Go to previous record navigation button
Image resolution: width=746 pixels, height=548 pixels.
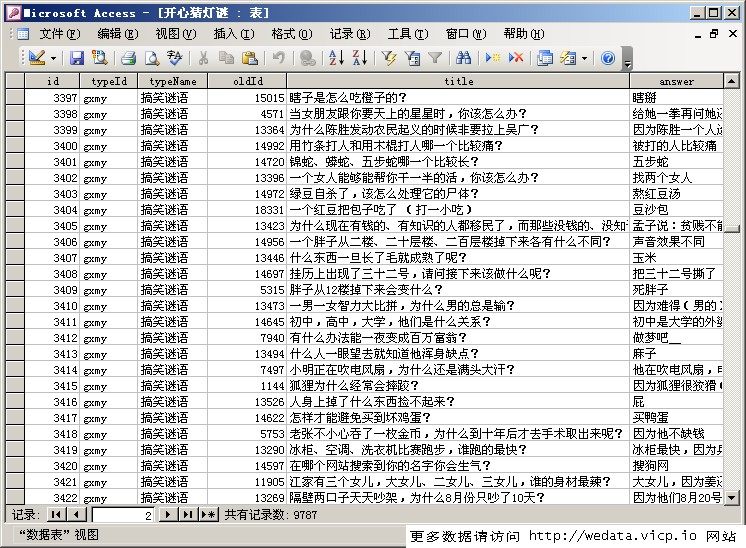coord(76,515)
